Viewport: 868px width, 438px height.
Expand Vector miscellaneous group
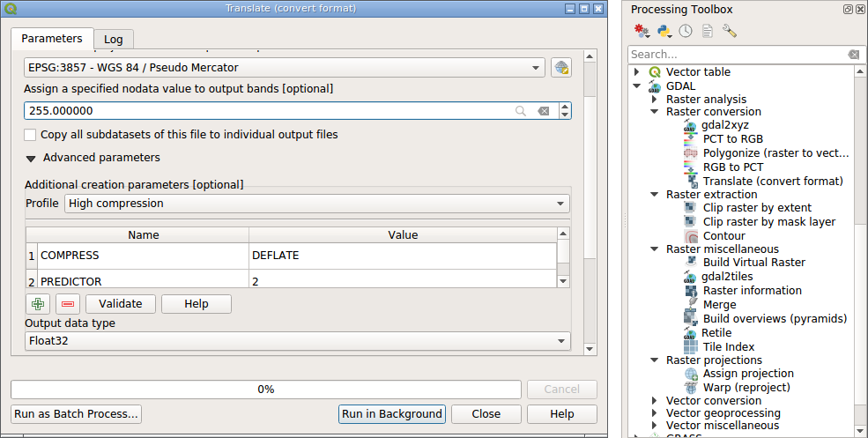655,426
